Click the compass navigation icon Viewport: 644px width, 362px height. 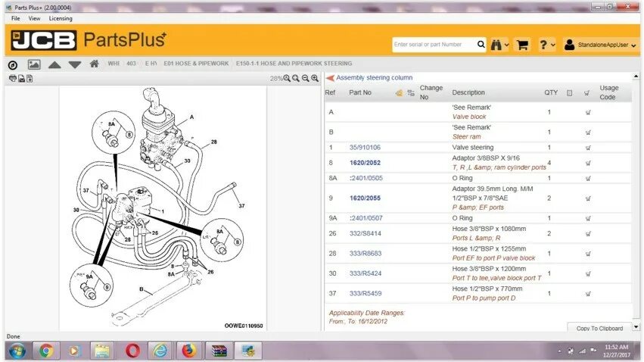coord(13,64)
